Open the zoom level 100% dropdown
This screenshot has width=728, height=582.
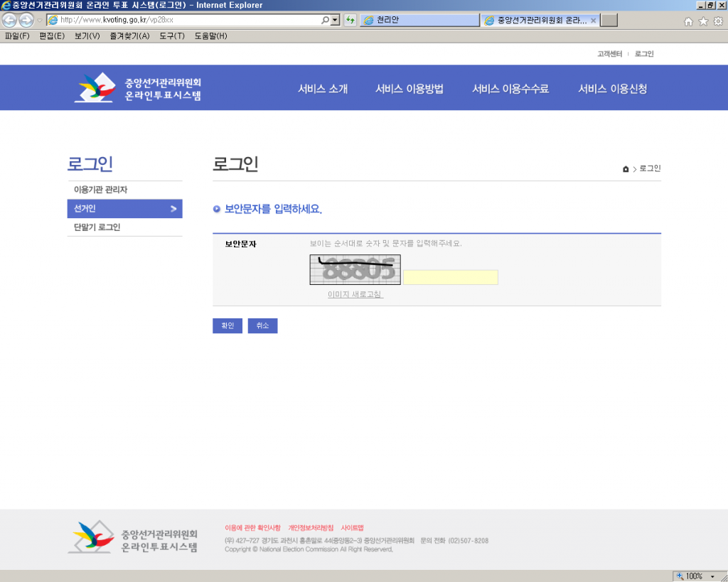click(x=712, y=576)
